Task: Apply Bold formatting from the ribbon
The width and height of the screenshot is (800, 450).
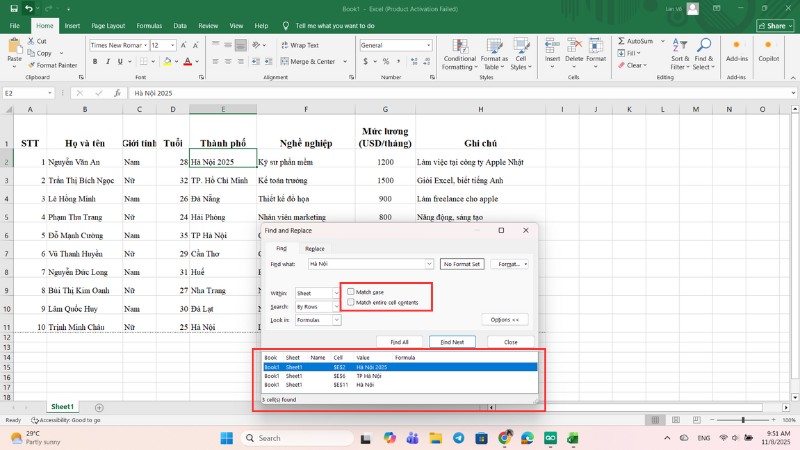Action: (x=93, y=63)
